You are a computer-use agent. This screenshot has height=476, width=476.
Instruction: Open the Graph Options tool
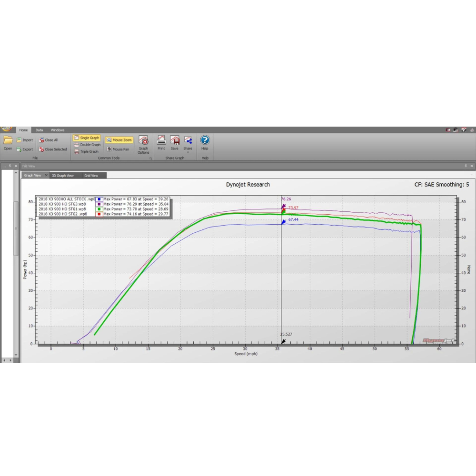[143, 143]
